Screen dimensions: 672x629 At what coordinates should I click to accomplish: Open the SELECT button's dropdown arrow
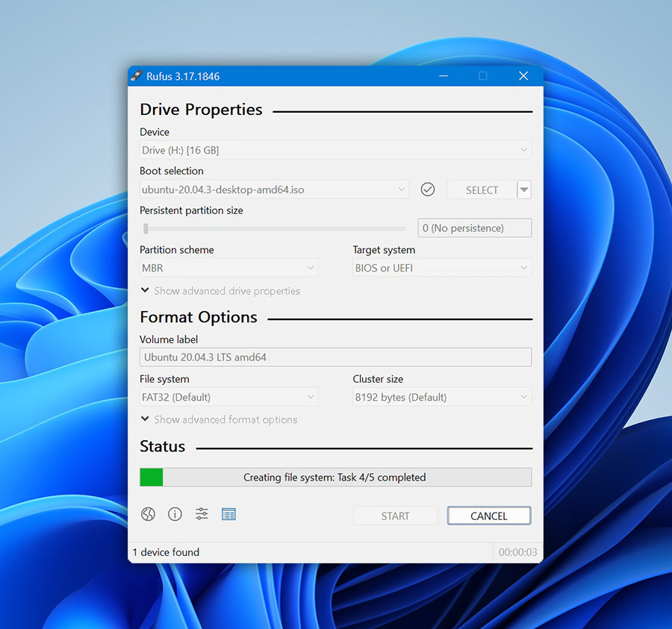[523, 189]
